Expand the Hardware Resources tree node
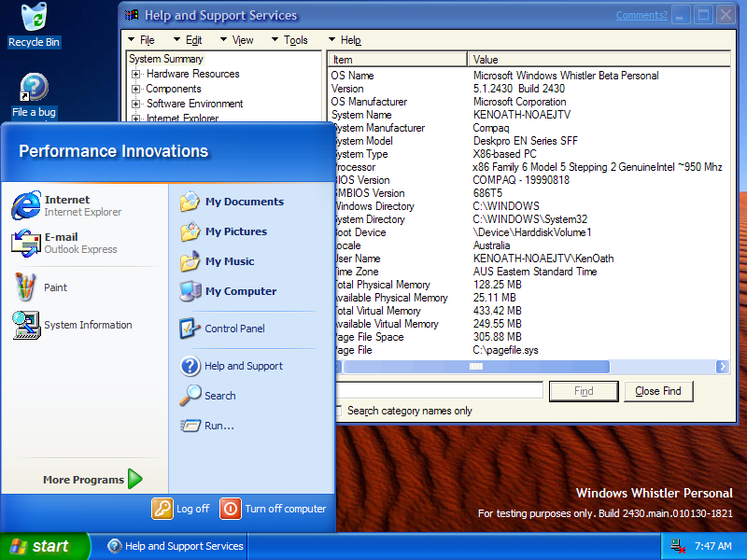Image resolution: width=747 pixels, height=560 pixels. pyautogui.click(x=136, y=75)
